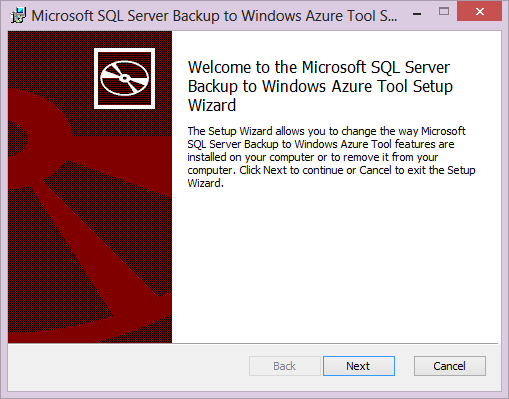Click the "Welcome to the Microsoft SQL Server" heading line

click(319, 67)
